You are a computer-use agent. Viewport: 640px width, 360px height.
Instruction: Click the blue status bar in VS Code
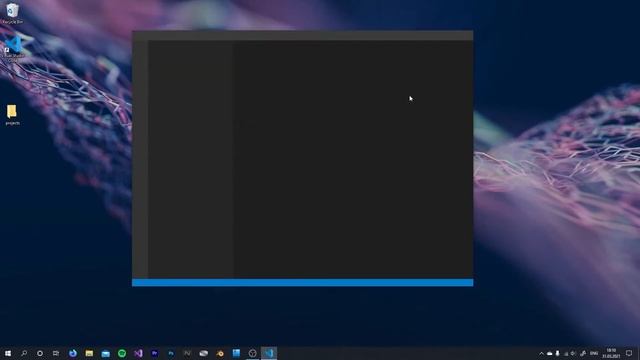[x=302, y=282]
